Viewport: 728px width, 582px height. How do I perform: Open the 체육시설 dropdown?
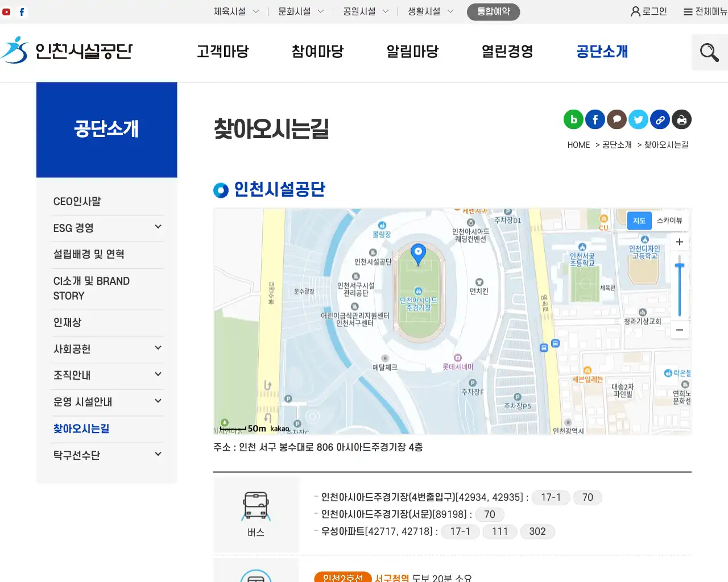click(x=235, y=11)
